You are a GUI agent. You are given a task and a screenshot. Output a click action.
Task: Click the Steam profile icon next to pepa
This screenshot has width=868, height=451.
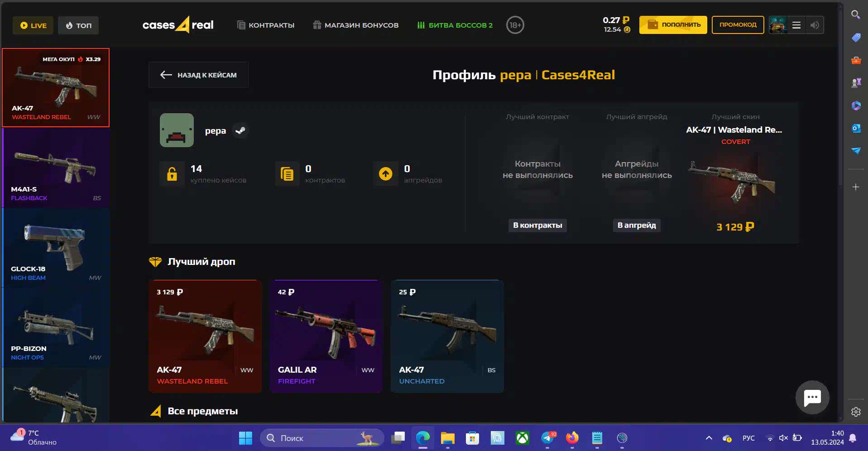coord(240,130)
